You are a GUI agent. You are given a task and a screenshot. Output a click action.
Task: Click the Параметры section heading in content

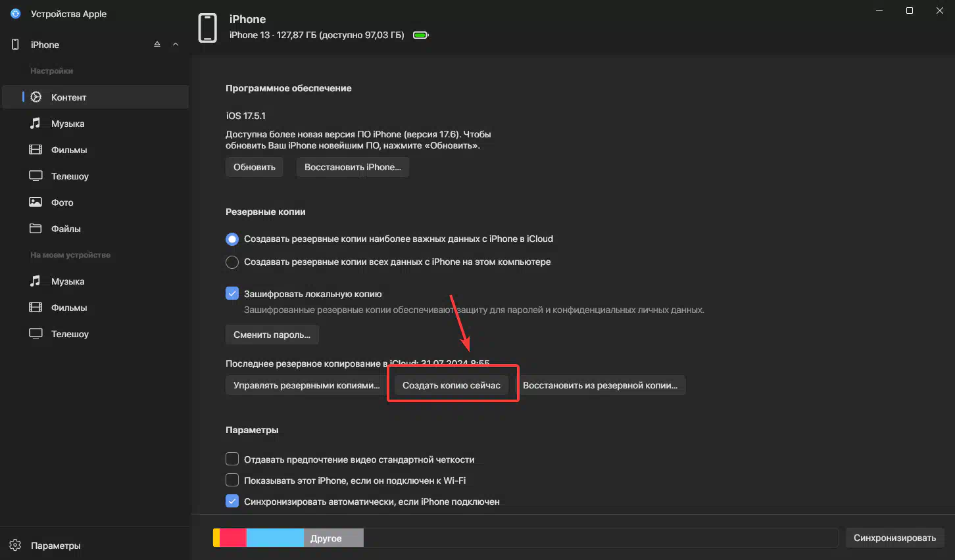click(x=252, y=430)
